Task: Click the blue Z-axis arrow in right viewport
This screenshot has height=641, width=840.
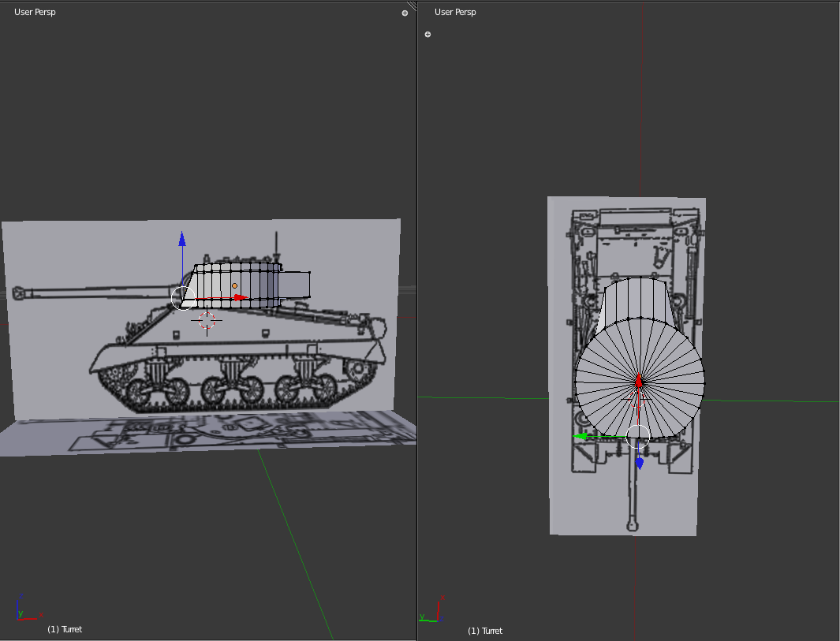Action: point(639,464)
